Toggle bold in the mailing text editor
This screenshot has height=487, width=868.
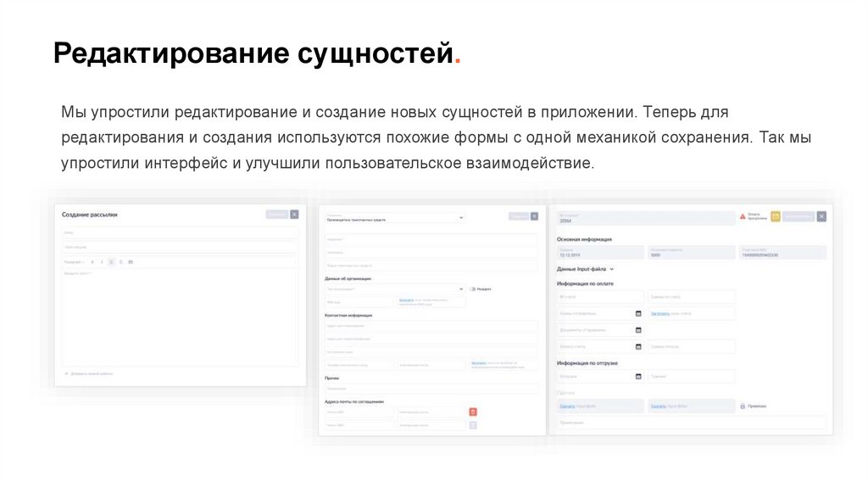coord(92,262)
